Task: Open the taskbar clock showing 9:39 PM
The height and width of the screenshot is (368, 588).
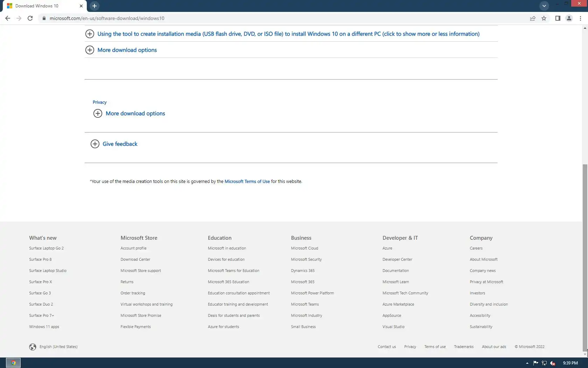Action: (x=570, y=363)
